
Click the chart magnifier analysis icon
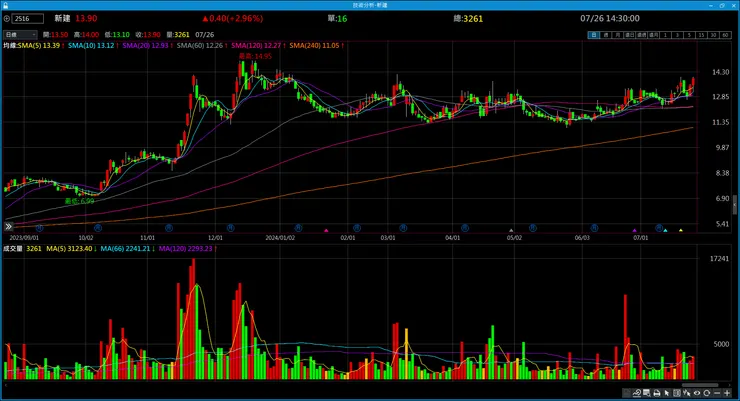click(637, 393)
